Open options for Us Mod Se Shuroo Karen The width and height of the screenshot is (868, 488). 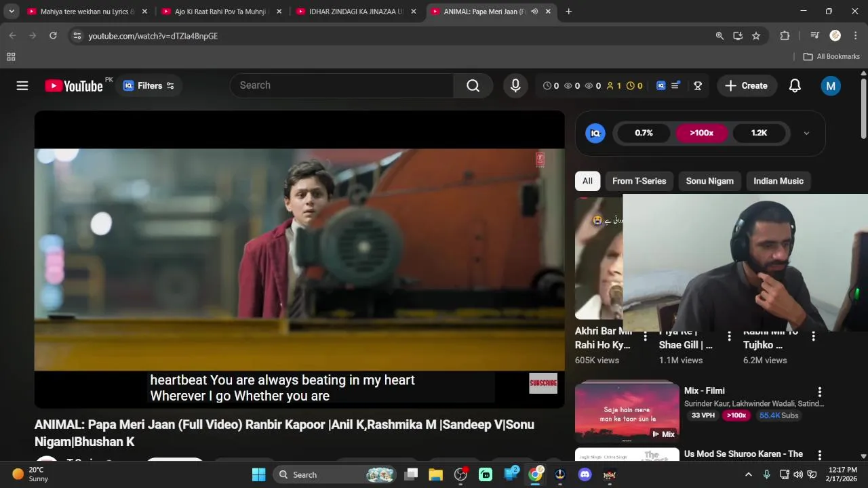(x=819, y=455)
